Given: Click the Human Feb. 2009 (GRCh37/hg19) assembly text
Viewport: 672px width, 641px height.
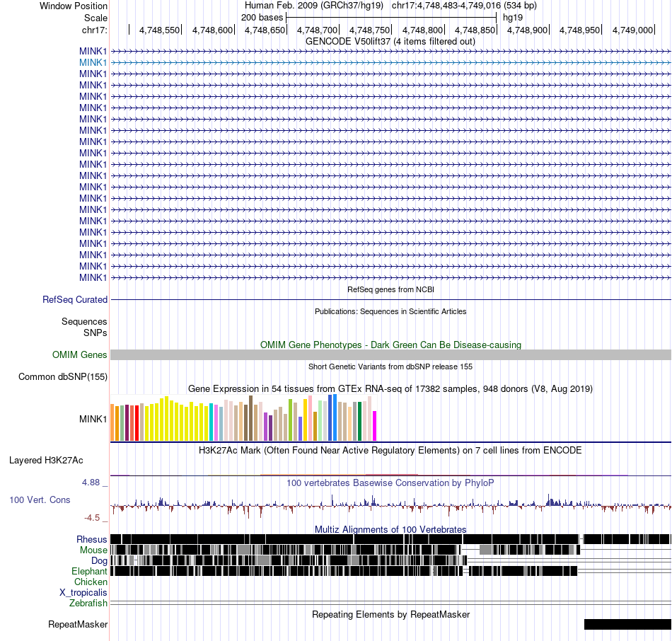Looking at the screenshot, I should point(313,6).
